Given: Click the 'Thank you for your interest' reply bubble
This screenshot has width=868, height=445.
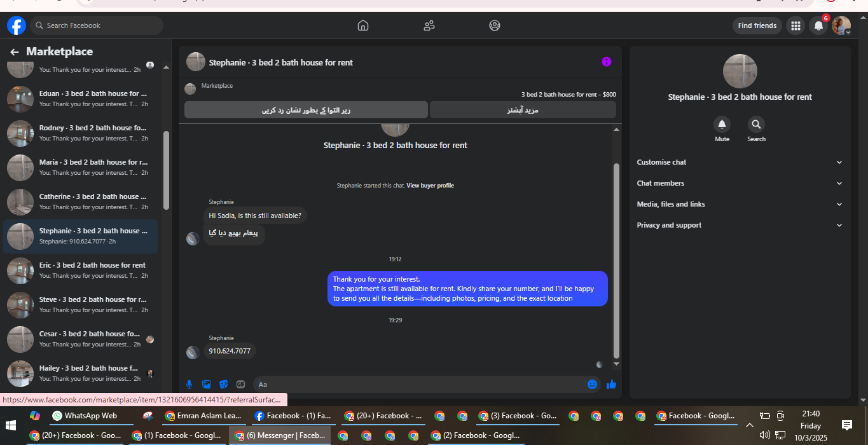Looking at the screenshot, I should (x=467, y=289).
